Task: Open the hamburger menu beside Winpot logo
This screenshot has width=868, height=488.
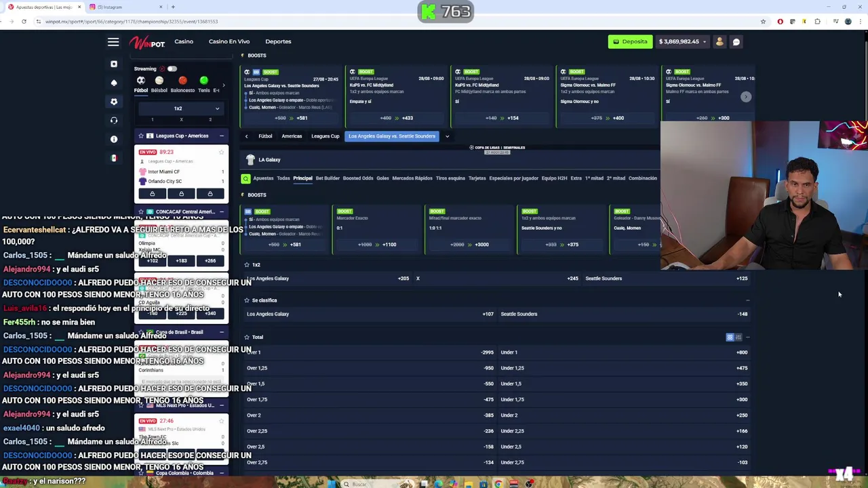Action: pos(113,42)
